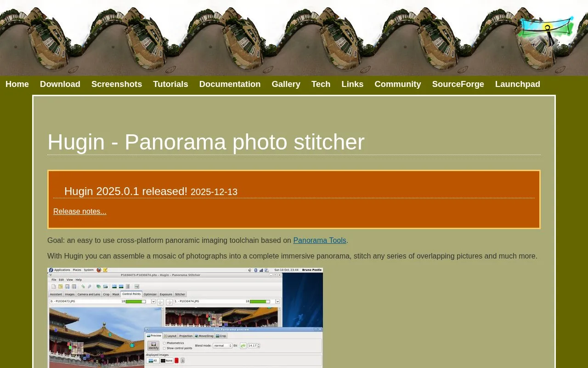Go to the Home page

(17, 84)
